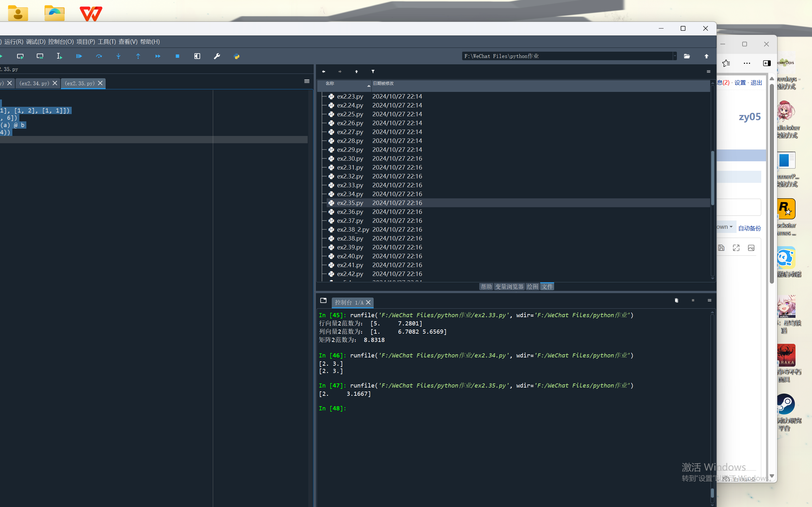Switch to the ex2.34.py editor tab

tap(34, 83)
